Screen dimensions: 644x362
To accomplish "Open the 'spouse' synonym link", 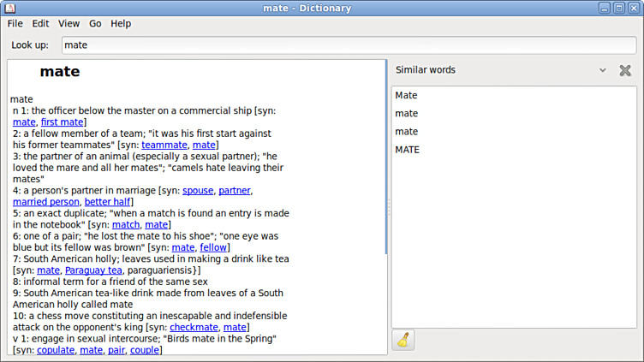I will [x=197, y=190].
